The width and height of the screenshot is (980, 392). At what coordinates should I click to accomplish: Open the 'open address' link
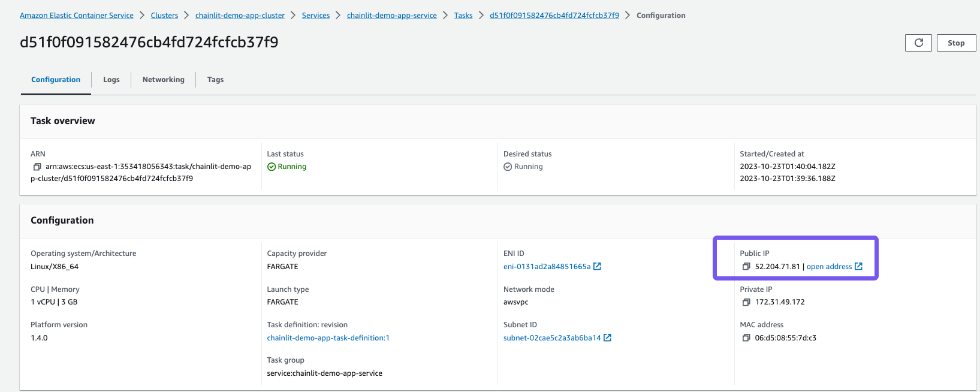tap(829, 267)
